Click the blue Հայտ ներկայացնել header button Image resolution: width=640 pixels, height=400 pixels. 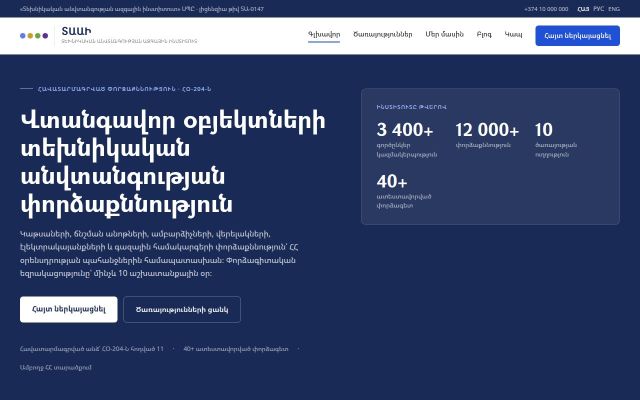[578, 36]
